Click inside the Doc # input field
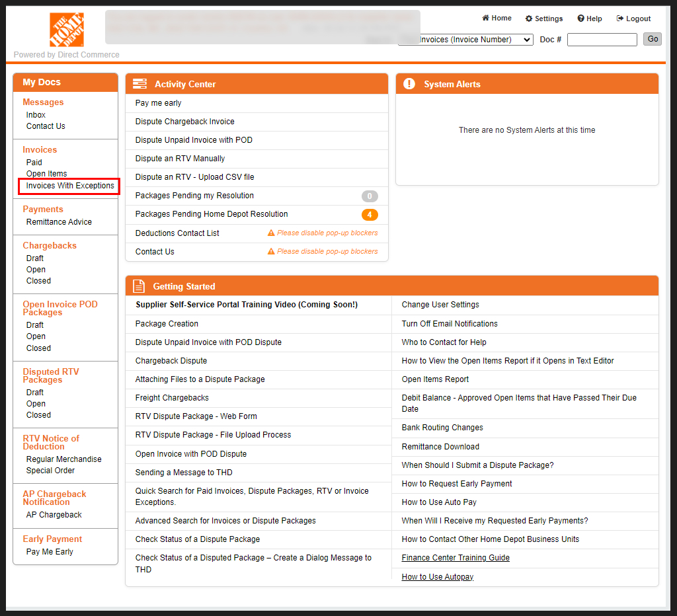 (x=602, y=39)
